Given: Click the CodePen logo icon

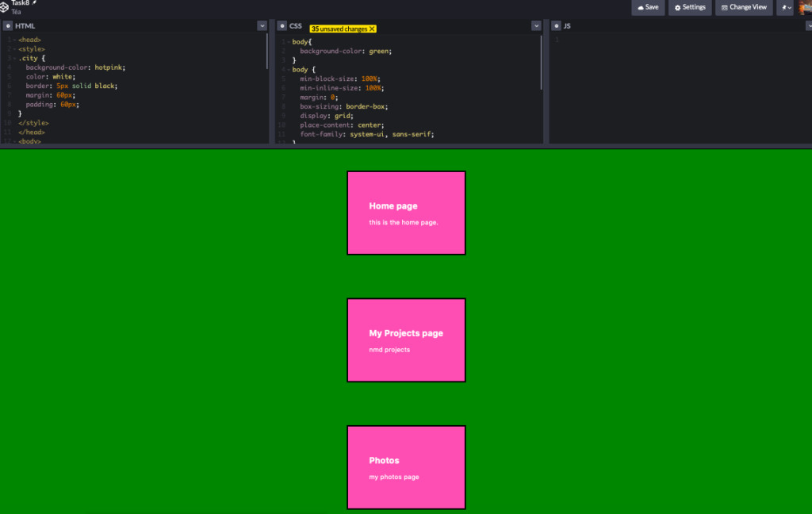Looking at the screenshot, I should [5, 7].
